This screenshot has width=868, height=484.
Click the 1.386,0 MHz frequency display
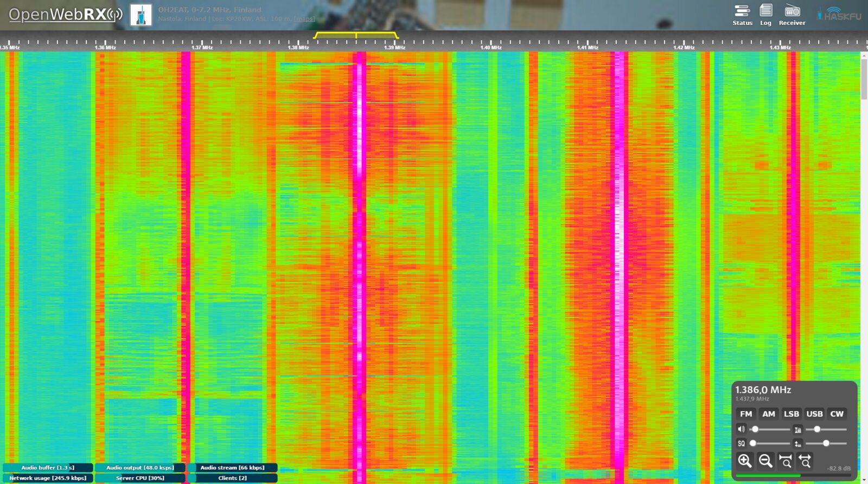[x=763, y=390]
